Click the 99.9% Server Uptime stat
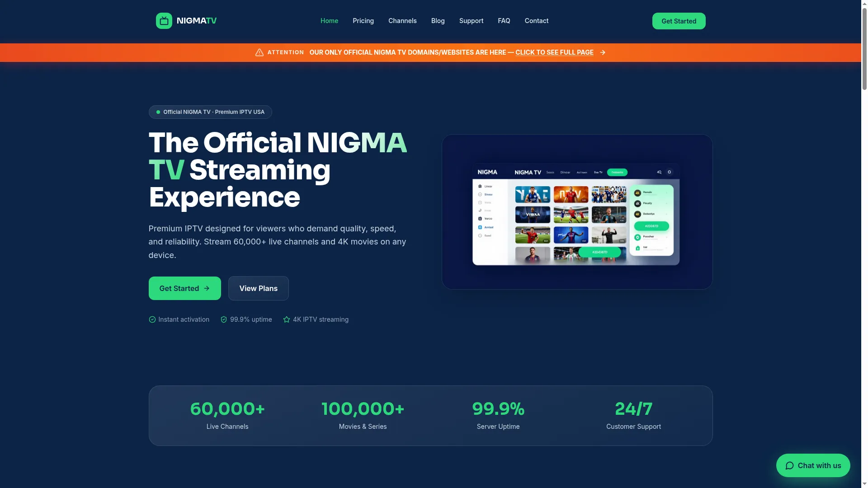 [x=498, y=415]
